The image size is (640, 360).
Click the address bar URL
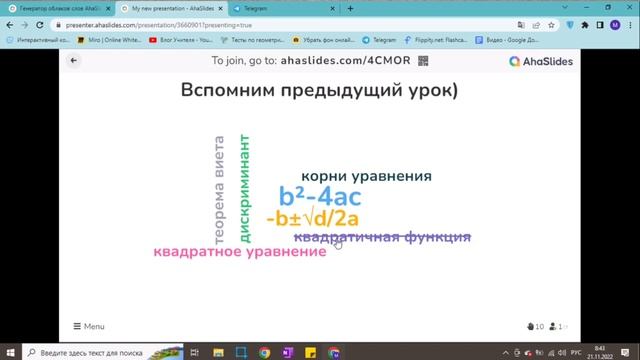click(x=159, y=25)
